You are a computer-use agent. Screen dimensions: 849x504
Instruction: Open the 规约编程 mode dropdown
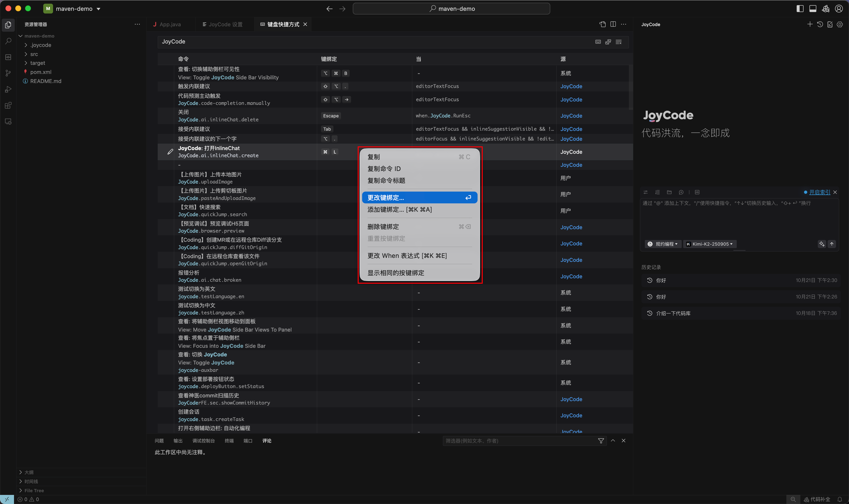tap(663, 244)
